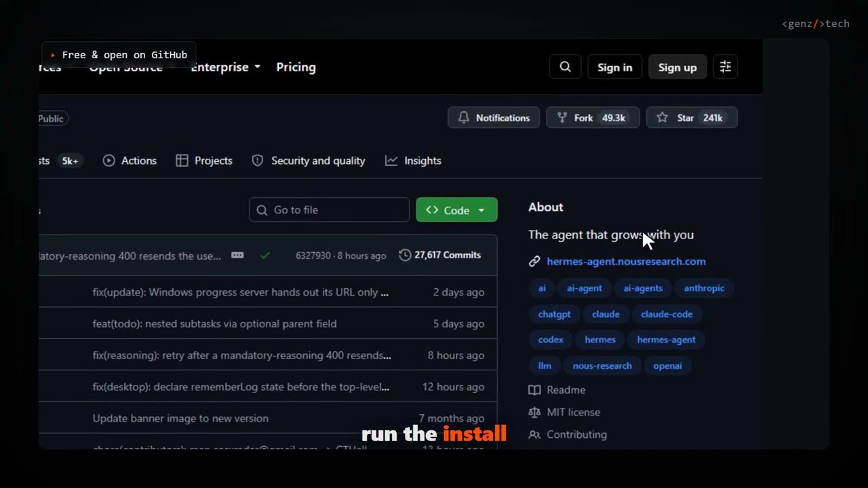Open the Enterprise dropdown menu
This screenshot has height=488, width=868.
pos(225,67)
